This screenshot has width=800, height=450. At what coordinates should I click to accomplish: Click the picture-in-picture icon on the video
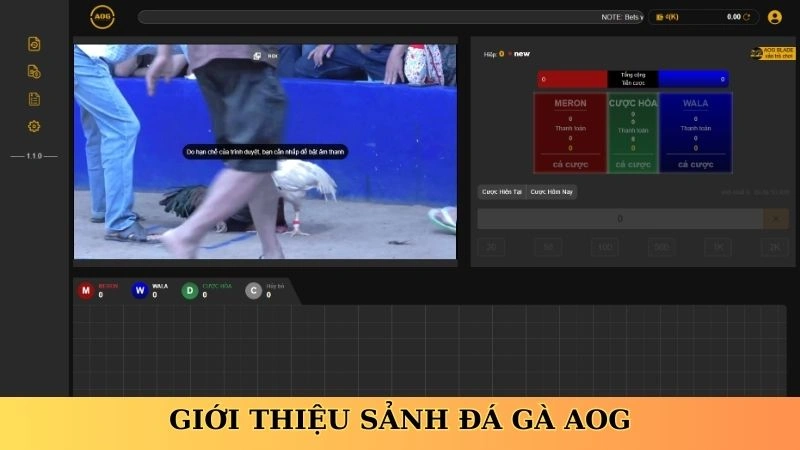point(257,56)
